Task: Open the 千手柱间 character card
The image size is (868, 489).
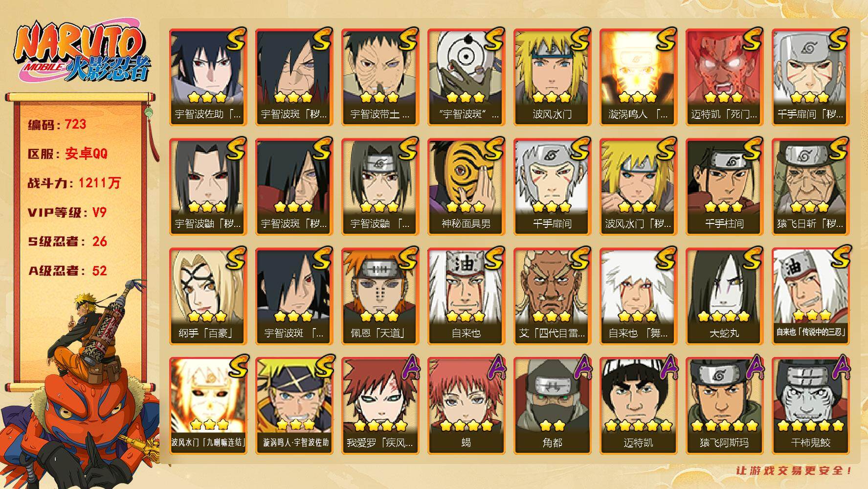Action: 724,186
